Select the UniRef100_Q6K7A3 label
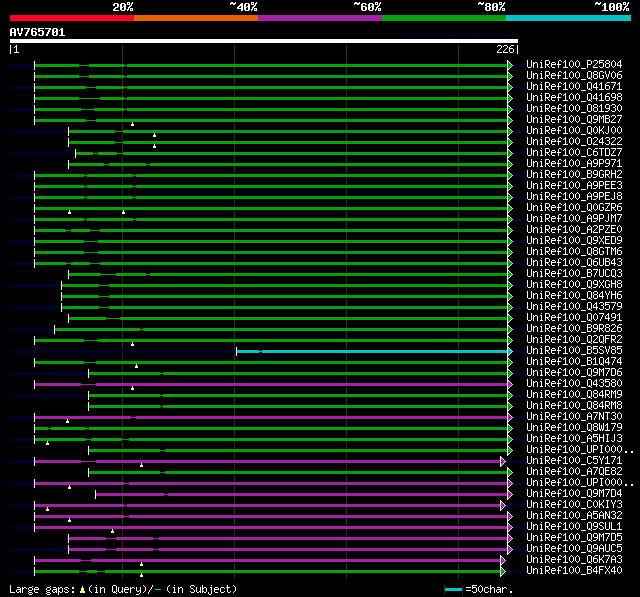 pos(574,560)
